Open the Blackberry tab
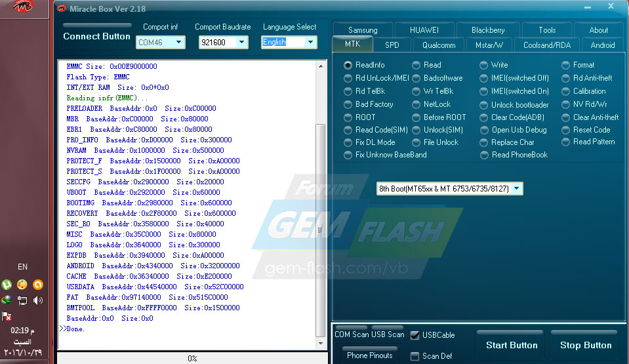The height and width of the screenshot is (364, 629). (x=488, y=30)
